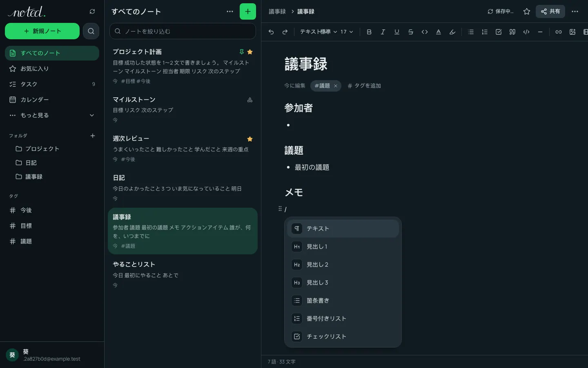Open the font size 17 dropdown
Viewport: 588px width, 368px height.
tap(347, 32)
